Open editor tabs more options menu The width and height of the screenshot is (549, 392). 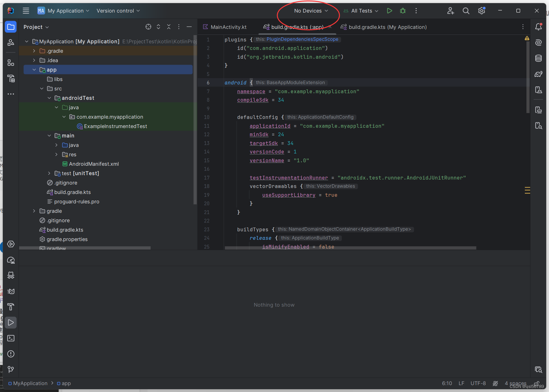[523, 27]
